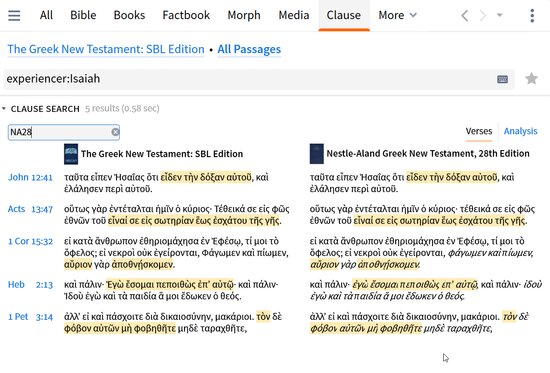Switch to the Analysis view
Screen dimensions: 550x373
(x=521, y=131)
